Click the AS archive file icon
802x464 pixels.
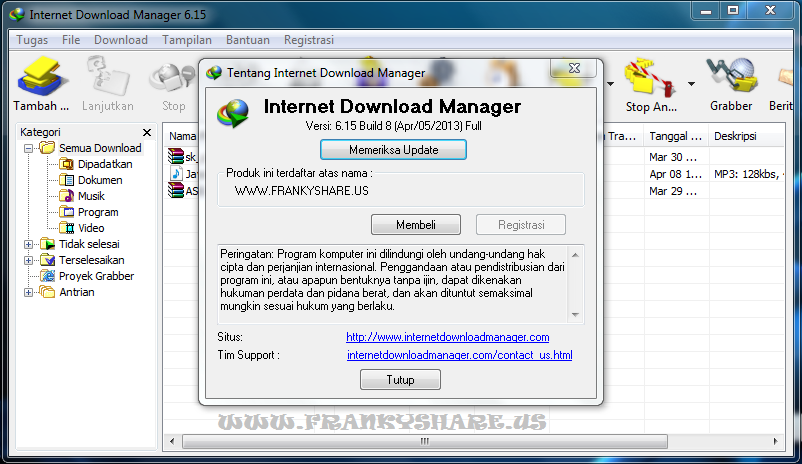pyautogui.click(x=175, y=191)
